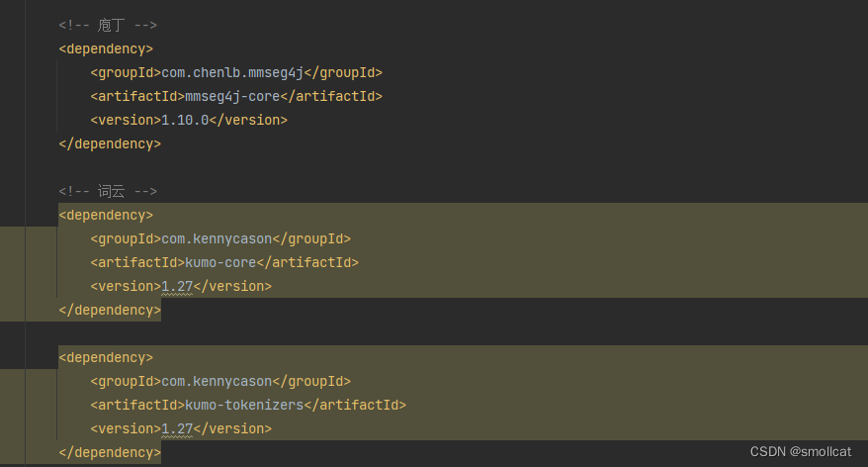
Task: Select com.kennycason groupId line above kumo-core
Action: tap(220, 238)
